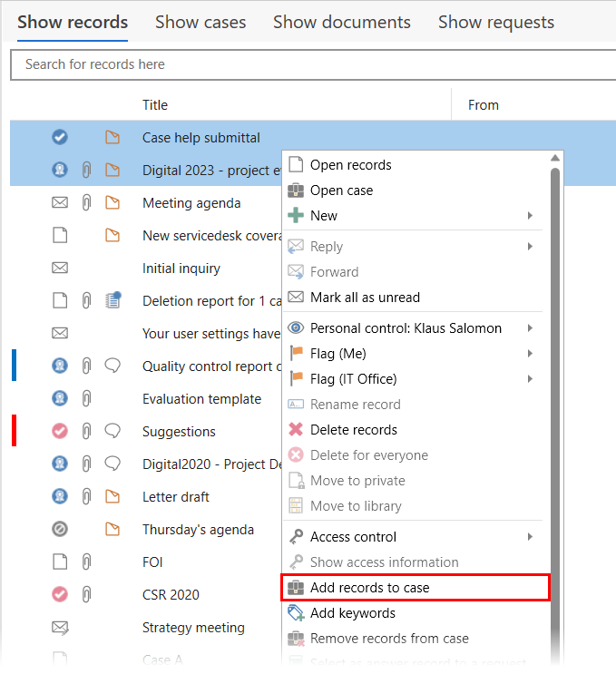Click the page icon beside Open records
Screen dimensions: 616x674
(296, 164)
